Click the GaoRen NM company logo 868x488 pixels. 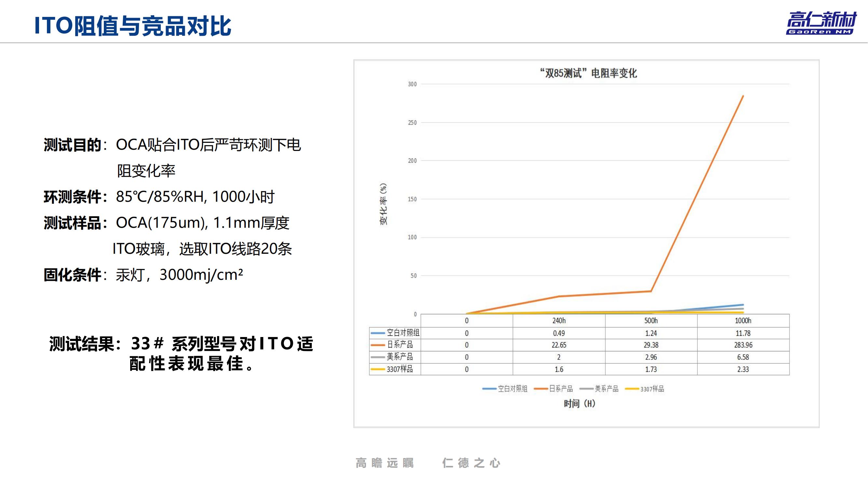(x=821, y=23)
